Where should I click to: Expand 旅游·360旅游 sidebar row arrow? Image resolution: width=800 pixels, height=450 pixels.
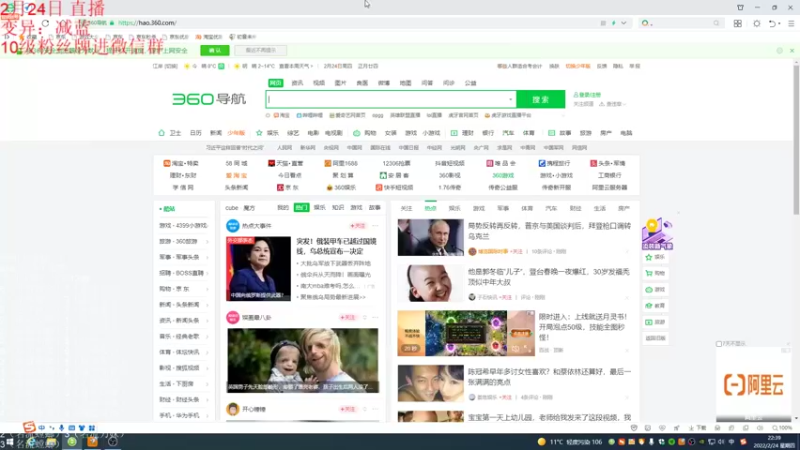[x=208, y=242]
